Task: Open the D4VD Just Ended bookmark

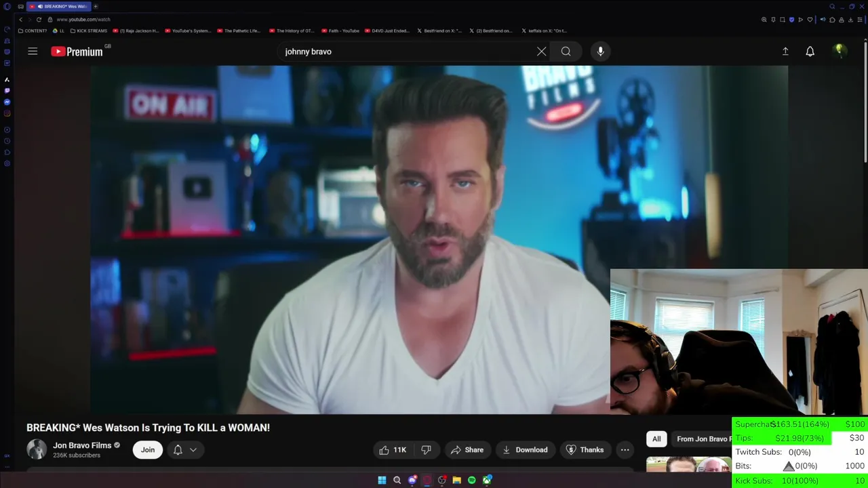Action: (x=387, y=30)
